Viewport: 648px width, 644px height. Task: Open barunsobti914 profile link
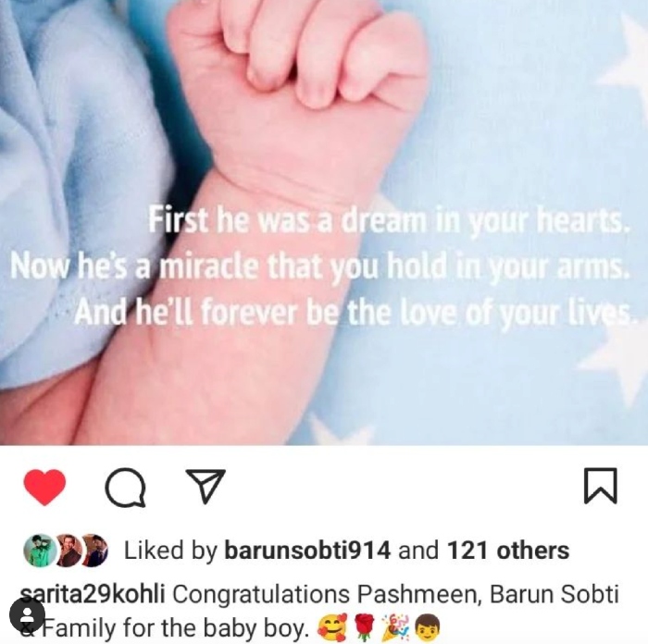(307, 551)
